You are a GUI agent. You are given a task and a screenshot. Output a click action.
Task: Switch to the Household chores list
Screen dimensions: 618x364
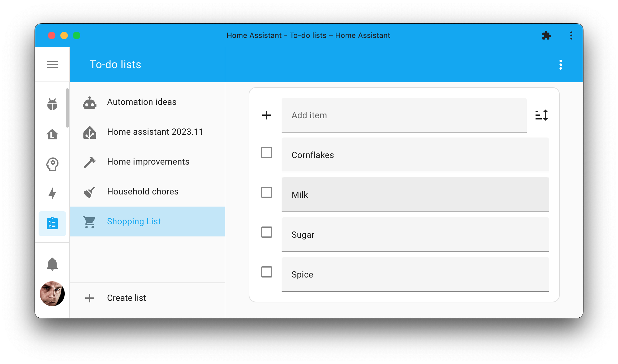tap(143, 191)
